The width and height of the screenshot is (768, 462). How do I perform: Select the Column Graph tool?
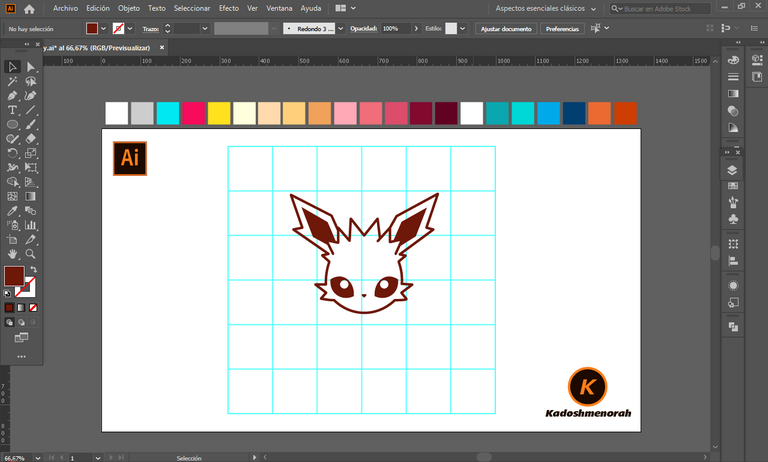click(30, 225)
